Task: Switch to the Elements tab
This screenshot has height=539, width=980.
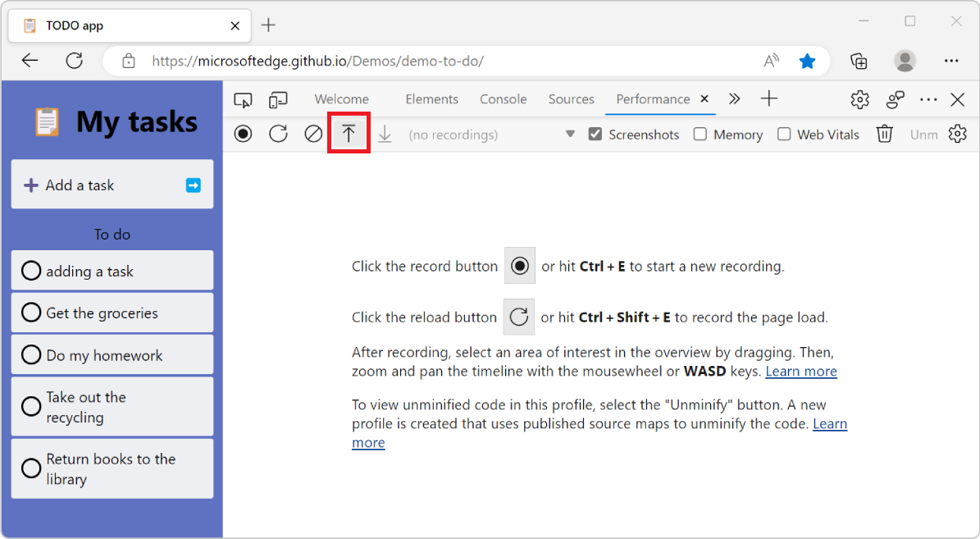Action: [x=431, y=98]
